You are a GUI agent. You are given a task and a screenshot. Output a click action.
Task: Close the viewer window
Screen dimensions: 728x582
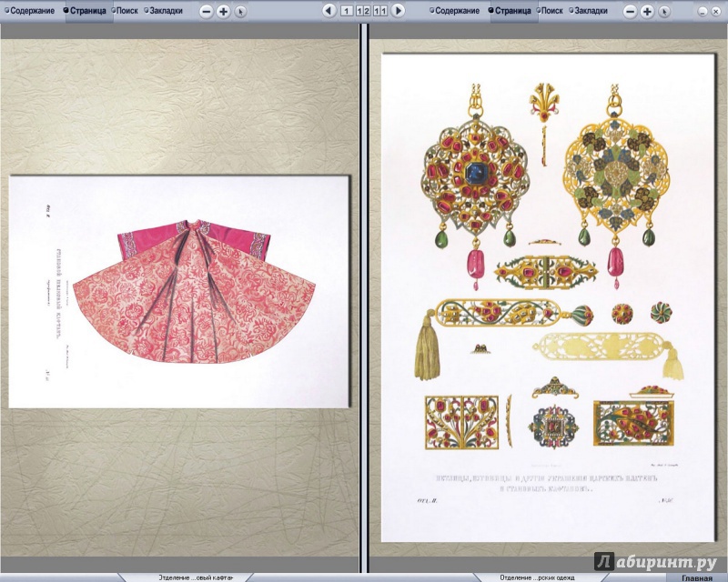point(716,13)
